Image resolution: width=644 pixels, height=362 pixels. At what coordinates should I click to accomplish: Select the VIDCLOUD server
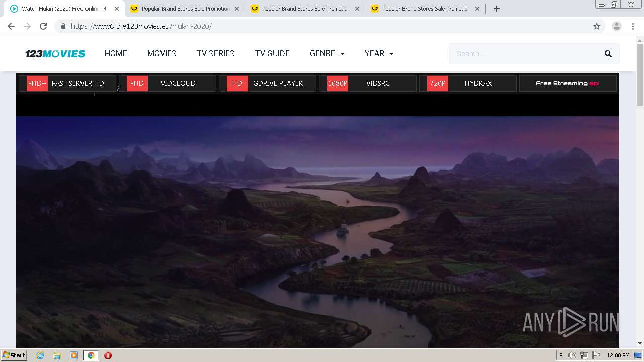point(167,83)
